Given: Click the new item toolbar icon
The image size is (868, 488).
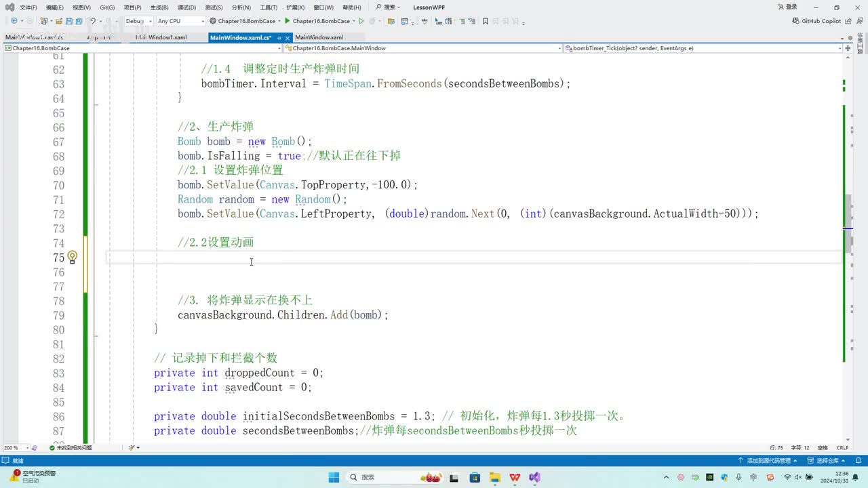Looking at the screenshot, I should [43, 21].
